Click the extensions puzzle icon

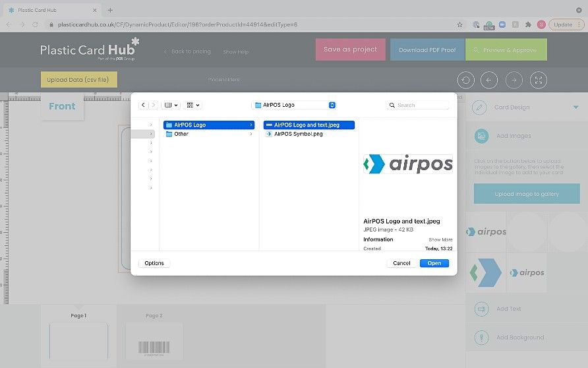(529, 24)
